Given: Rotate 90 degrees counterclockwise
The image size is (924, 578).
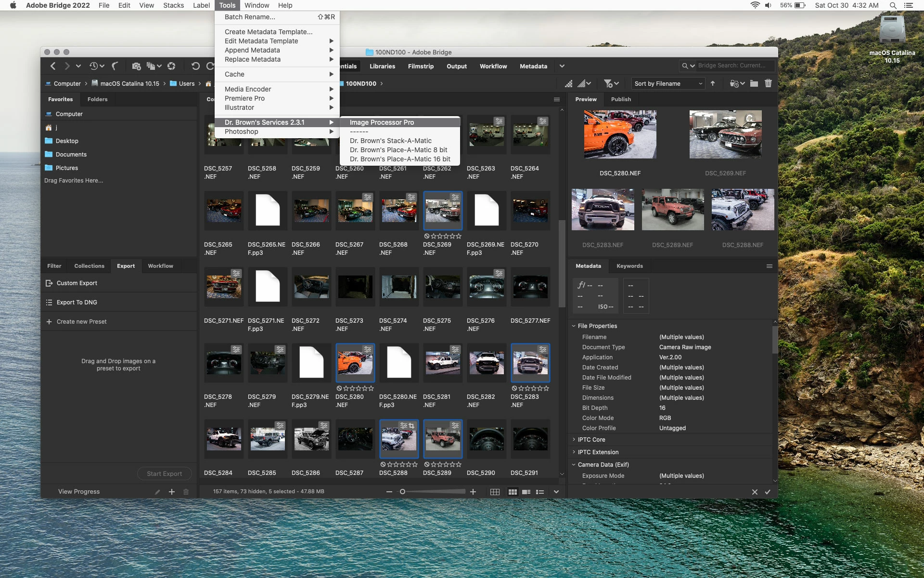Looking at the screenshot, I should click(195, 66).
